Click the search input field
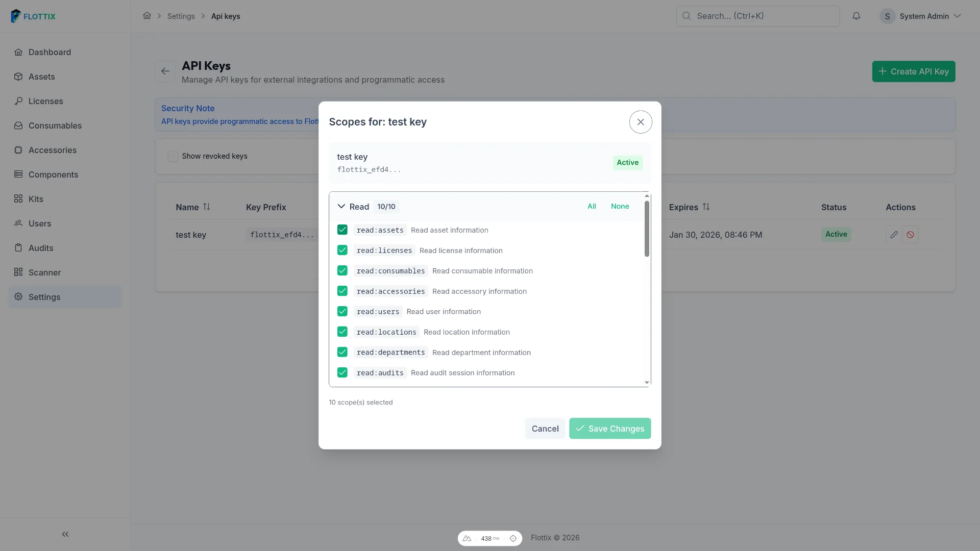The width and height of the screenshot is (980, 551). coord(758,16)
